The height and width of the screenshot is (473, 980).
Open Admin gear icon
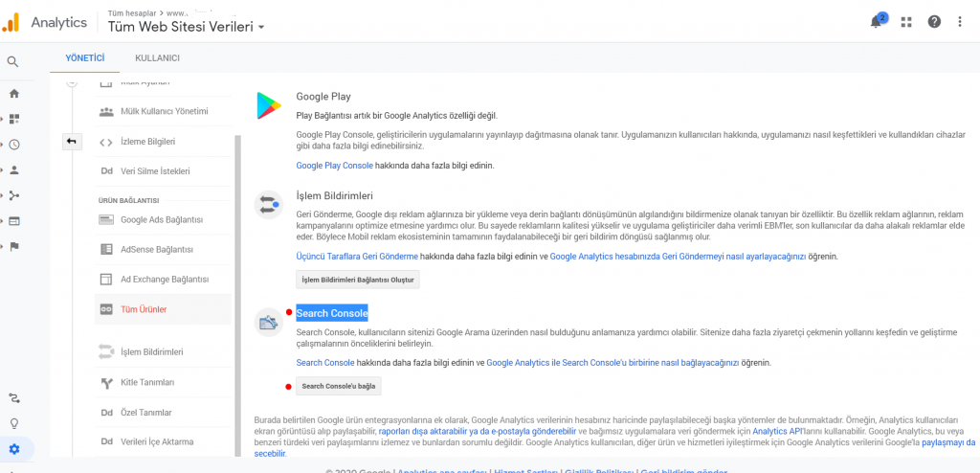13,449
